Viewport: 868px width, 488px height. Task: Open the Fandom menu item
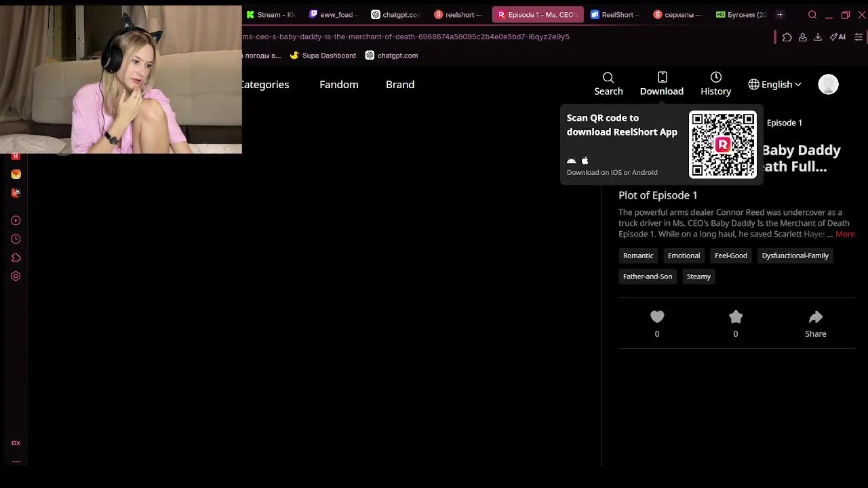(x=338, y=85)
